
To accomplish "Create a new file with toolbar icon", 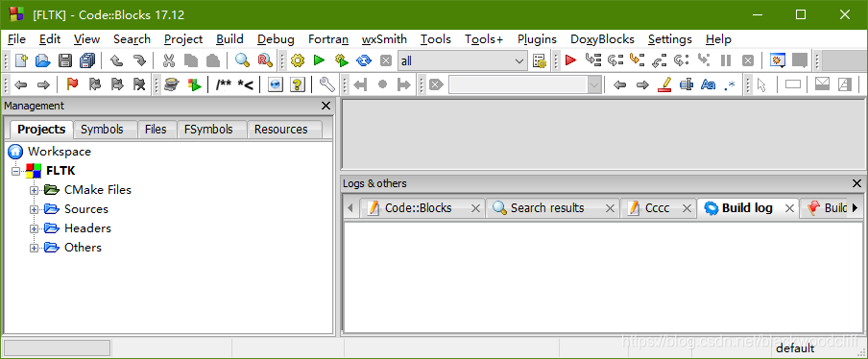I will 21,60.
